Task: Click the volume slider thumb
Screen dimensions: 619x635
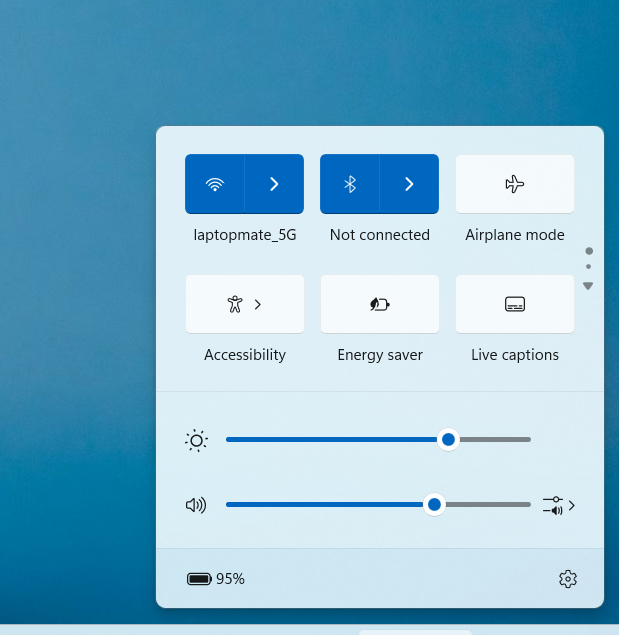Action: (434, 505)
